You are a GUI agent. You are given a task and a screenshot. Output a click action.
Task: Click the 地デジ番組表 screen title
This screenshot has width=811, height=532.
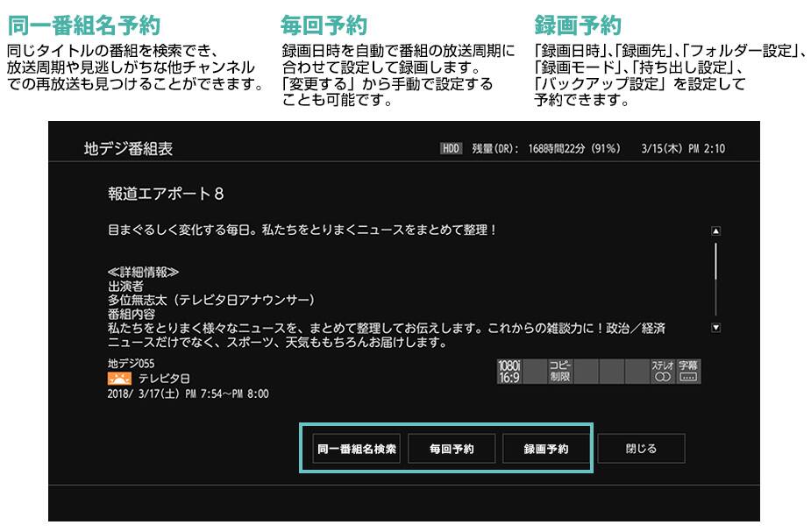(x=128, y=149)
